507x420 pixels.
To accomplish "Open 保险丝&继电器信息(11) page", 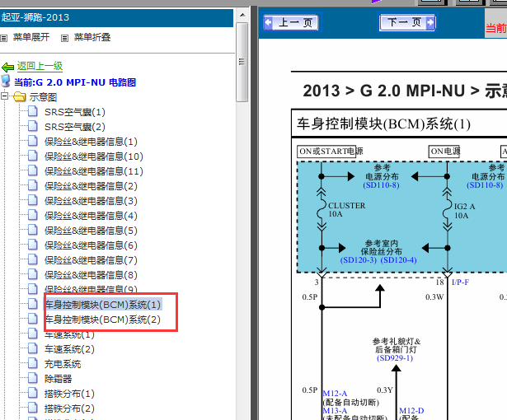I will coord(94,171).
